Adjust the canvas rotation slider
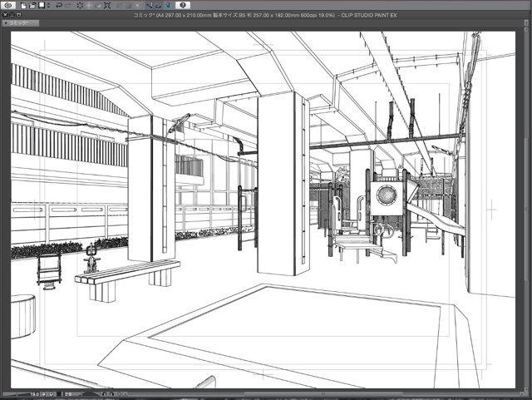The width and height of the screenshot is (532, 400). click(91, 394)
